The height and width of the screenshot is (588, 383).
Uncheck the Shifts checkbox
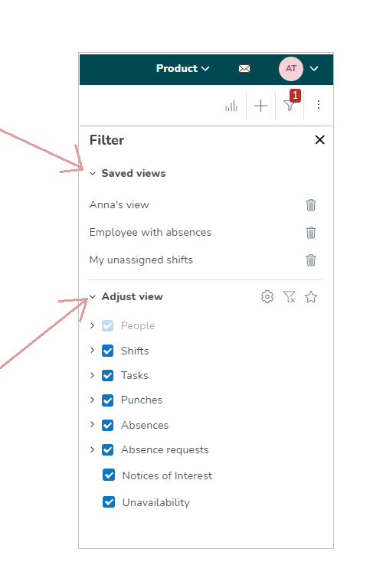[108, 351]
